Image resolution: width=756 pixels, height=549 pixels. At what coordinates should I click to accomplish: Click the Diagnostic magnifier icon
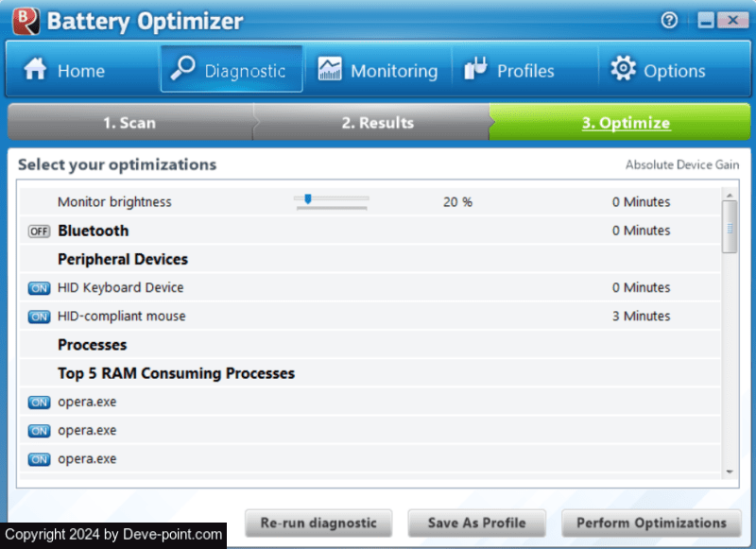click(182, 69)
